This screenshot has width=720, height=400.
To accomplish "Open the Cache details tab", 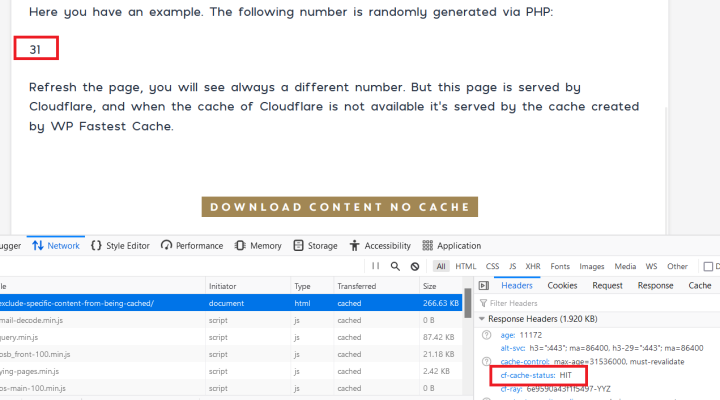I will point(699,286).
